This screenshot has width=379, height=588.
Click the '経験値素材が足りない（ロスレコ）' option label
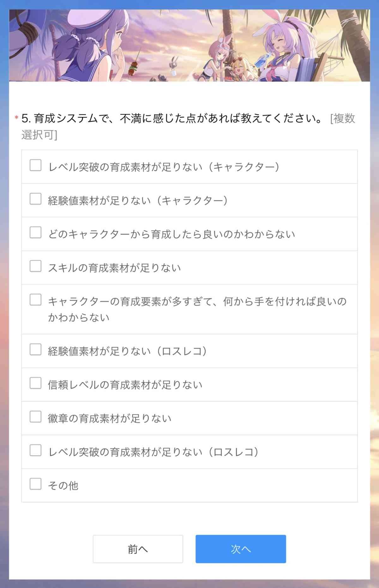point(127,351)
